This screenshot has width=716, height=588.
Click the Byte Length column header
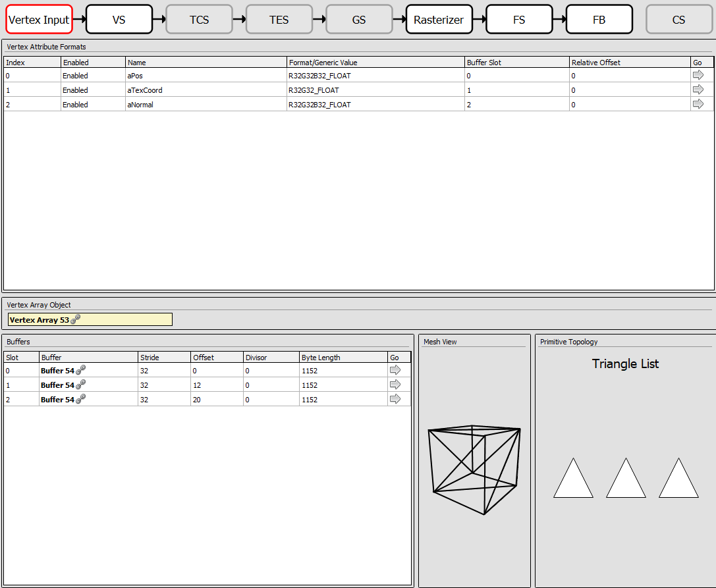(343, 358)
